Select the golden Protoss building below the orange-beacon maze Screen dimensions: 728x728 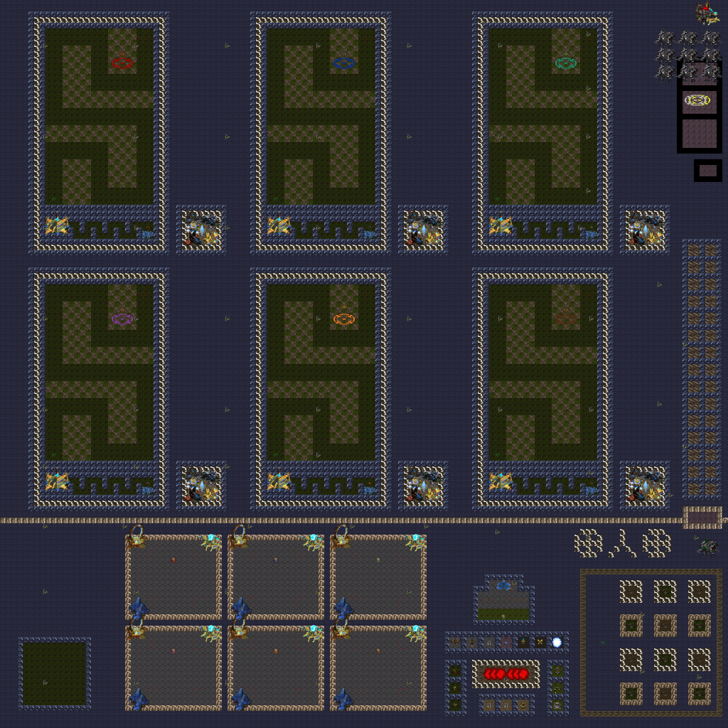point(279,481)
